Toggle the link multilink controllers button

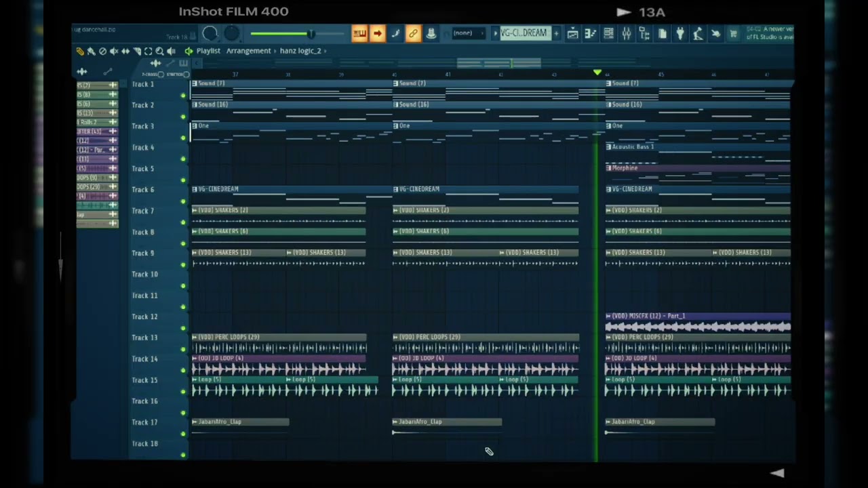pos(413,33)
